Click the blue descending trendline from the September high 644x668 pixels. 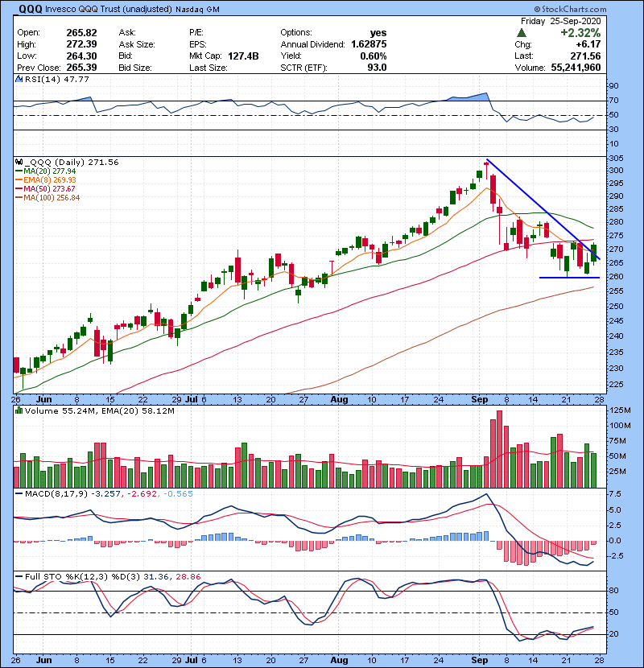[x=543, y=209]
